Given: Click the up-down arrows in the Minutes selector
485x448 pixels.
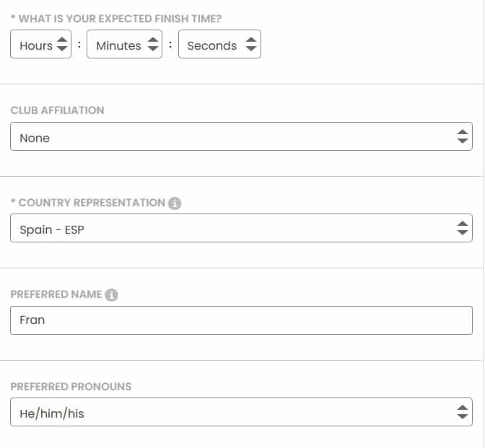Looking at the screenshot, I should (153, 45).
